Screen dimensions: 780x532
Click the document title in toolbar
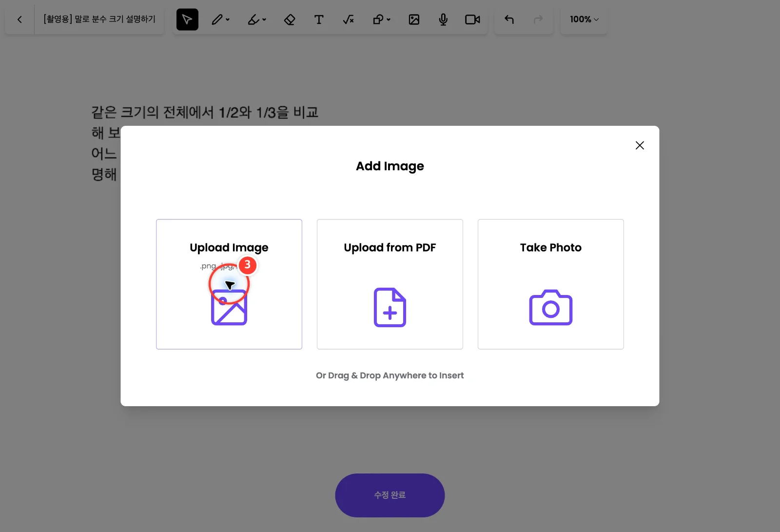coord(99,19)
